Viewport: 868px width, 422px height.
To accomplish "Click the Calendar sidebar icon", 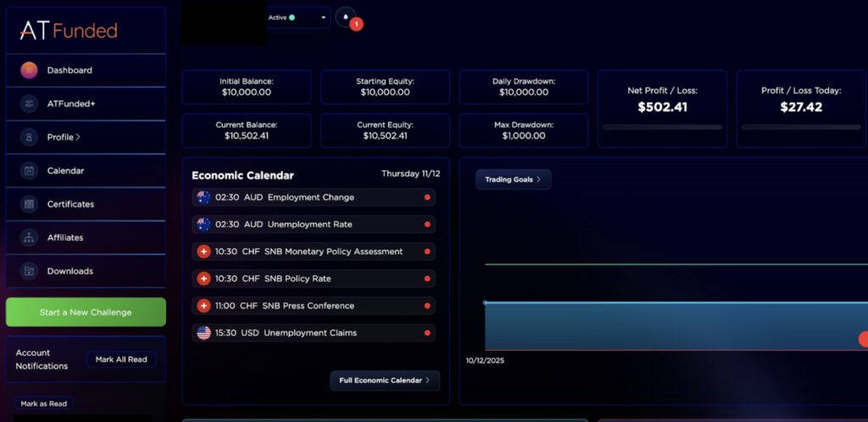I will [x=29, y=171].
